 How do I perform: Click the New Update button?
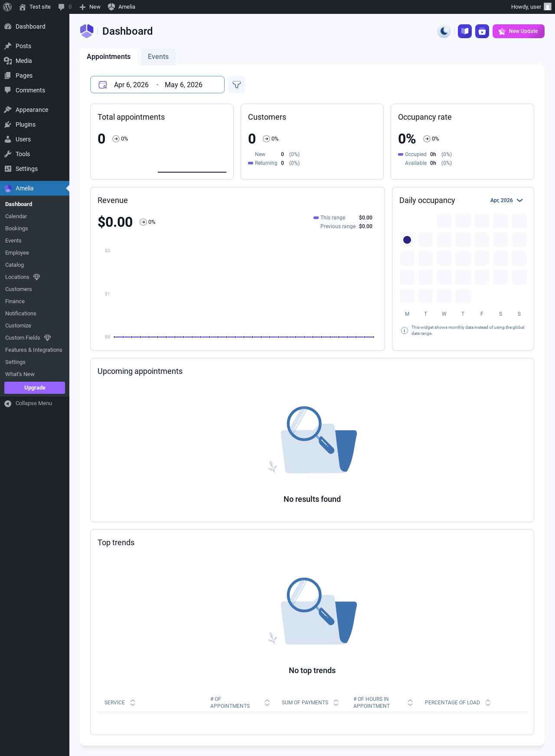[x=519, y=31]
